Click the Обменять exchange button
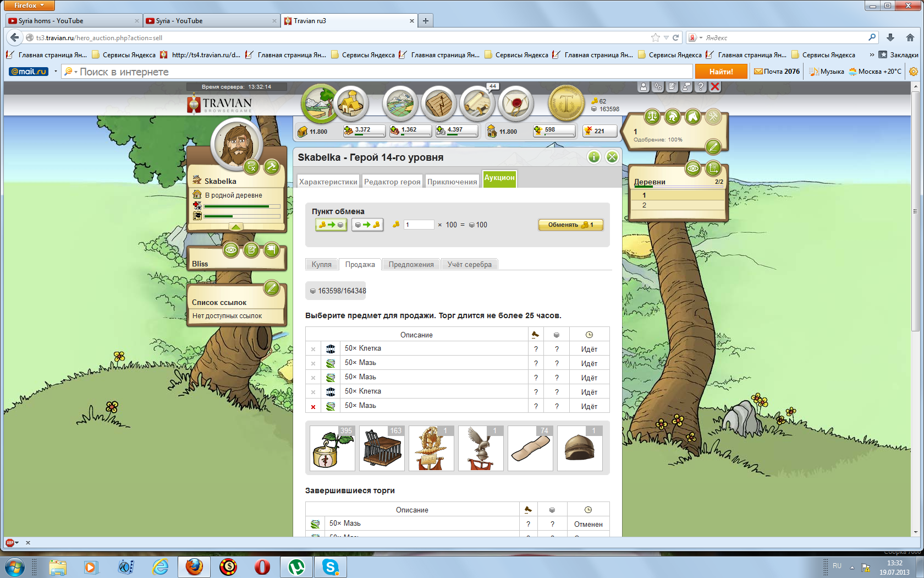This screenshot has height=578, width=924. (570, 225)
